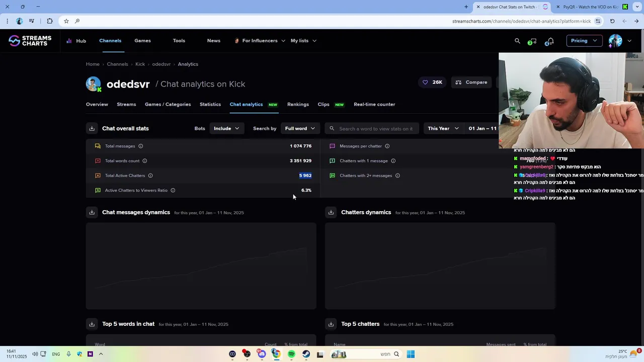Open the Windows Start button

[411, 354]
